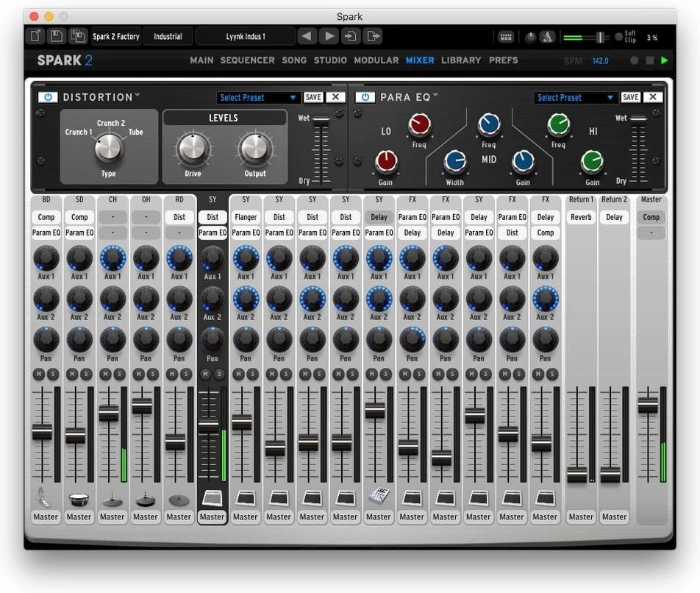Click the small tempo knob icon beside metronome

click(530, 38)
